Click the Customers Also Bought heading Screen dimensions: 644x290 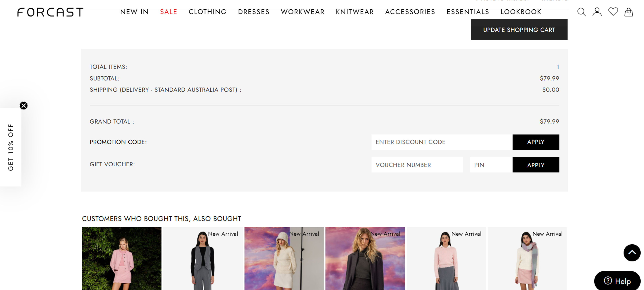tap(162, 219)
